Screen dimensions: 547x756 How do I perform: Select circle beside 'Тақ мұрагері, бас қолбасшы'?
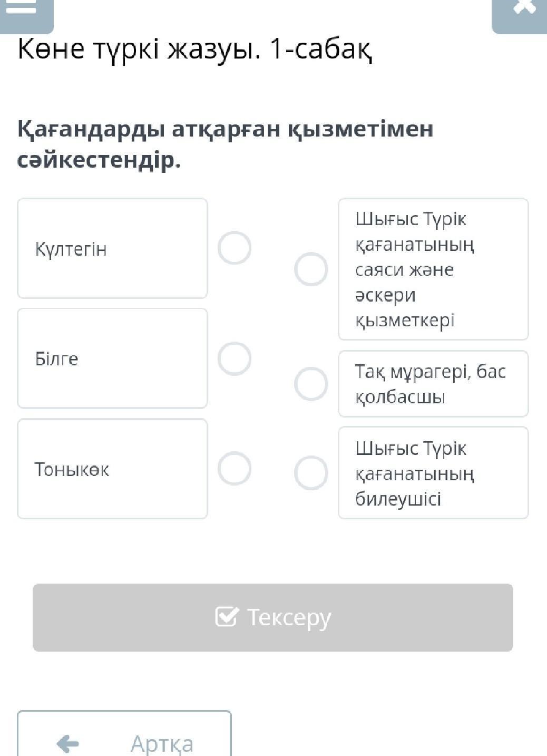point(311,384)
